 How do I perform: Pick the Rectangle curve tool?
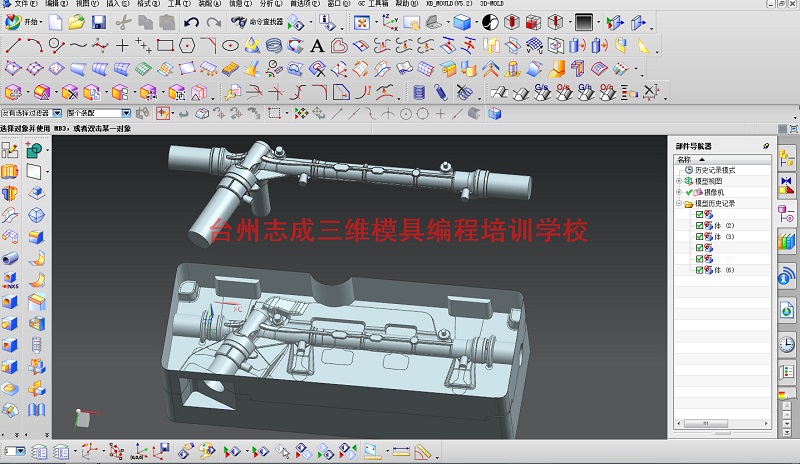point(165,46)
